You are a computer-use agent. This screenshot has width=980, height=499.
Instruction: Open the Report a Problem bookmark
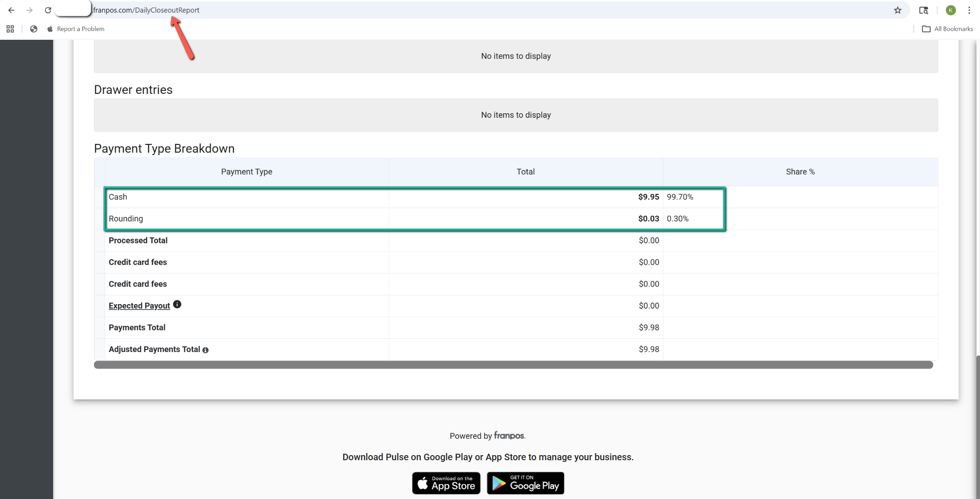tap(80, 29)
